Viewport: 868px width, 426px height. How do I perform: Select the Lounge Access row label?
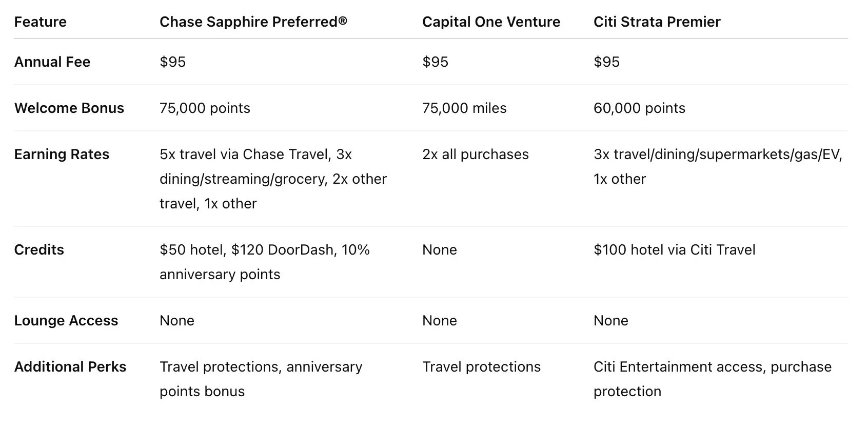(66, 320)
